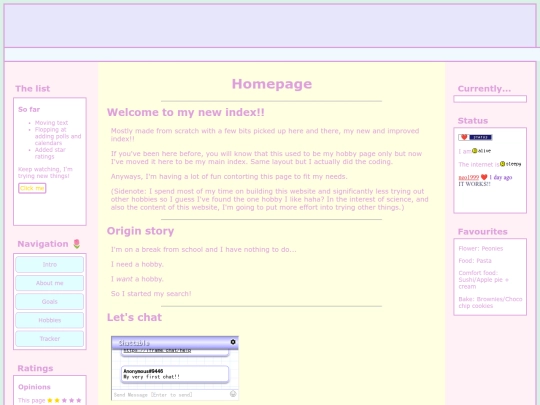
Task: Select the third star of This page rating
Action: tap(64, 400)
